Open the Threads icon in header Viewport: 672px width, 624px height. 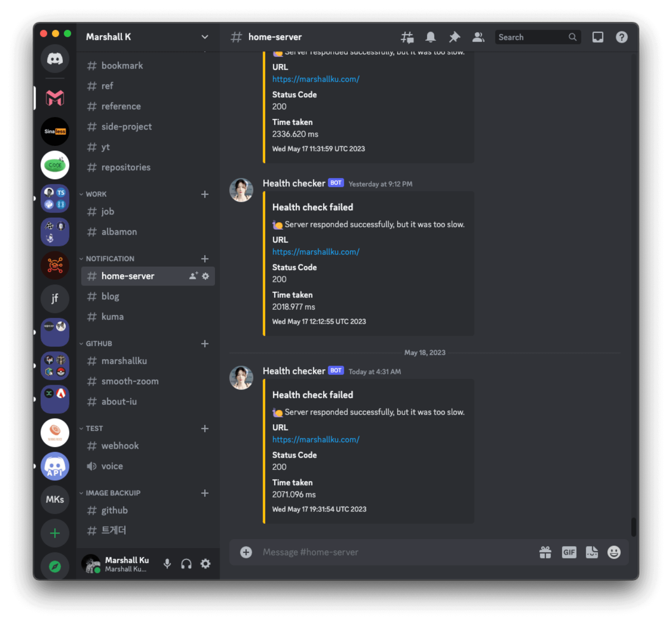coord(407,37)
